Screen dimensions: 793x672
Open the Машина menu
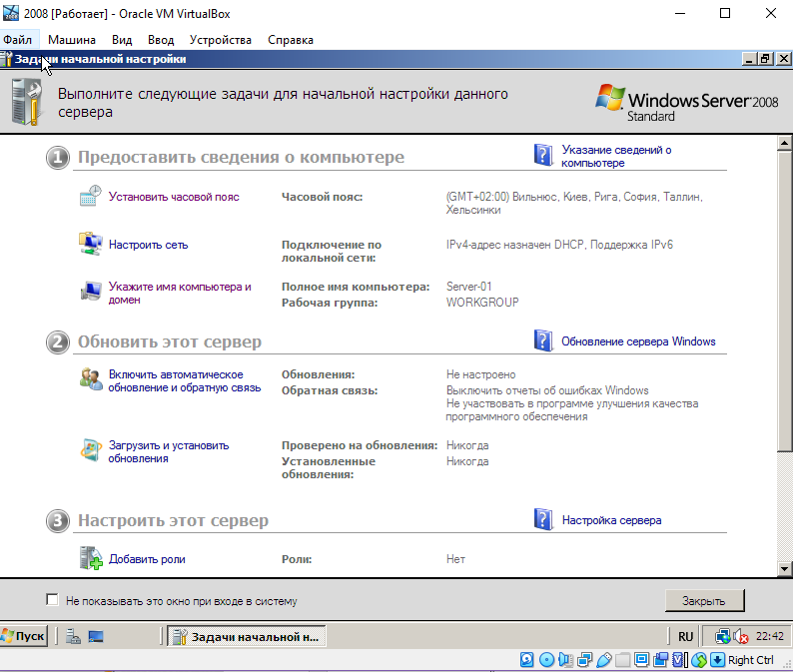[72, 39]
